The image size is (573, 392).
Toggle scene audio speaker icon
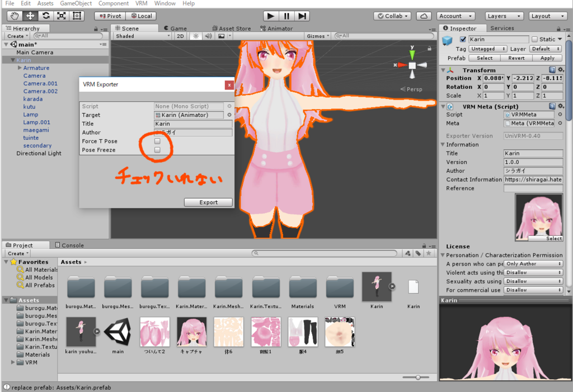point(208,36)
